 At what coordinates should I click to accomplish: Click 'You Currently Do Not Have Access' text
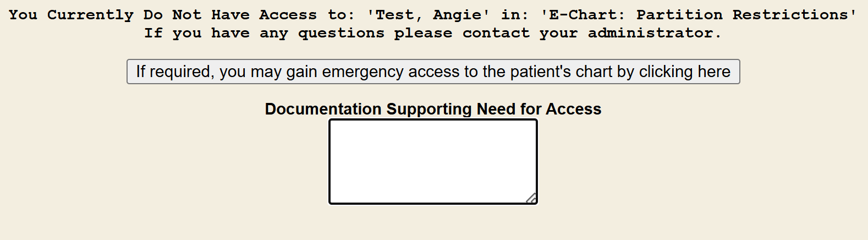162,15
